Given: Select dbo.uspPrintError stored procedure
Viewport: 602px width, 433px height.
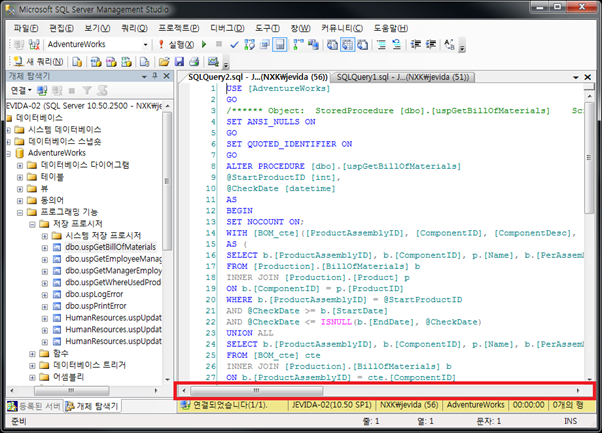Looking at the screenshot, I should point(96,306).
